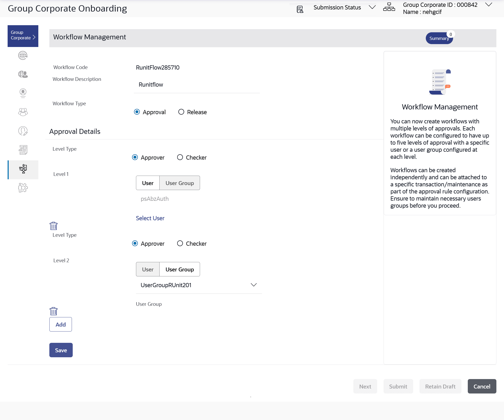Delete Level 1 using trash icon
The width and height of the screenshot is (504, 420).
54,226
